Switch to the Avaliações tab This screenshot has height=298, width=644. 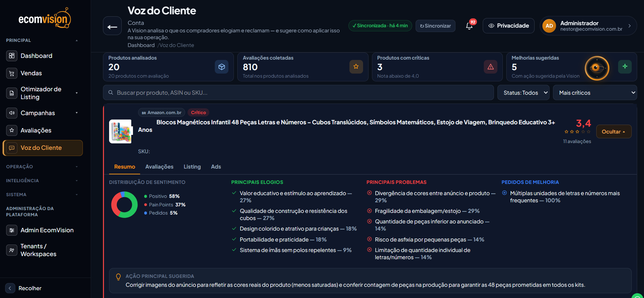159,167
